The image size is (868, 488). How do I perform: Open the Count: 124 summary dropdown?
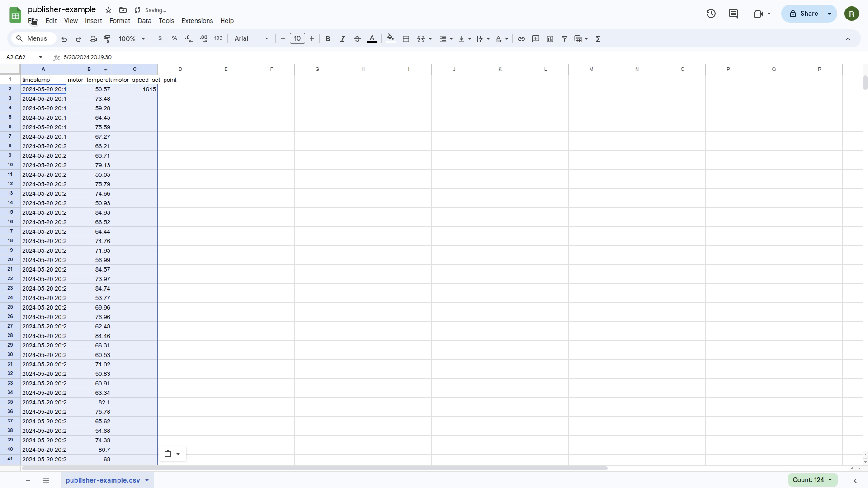812,480
